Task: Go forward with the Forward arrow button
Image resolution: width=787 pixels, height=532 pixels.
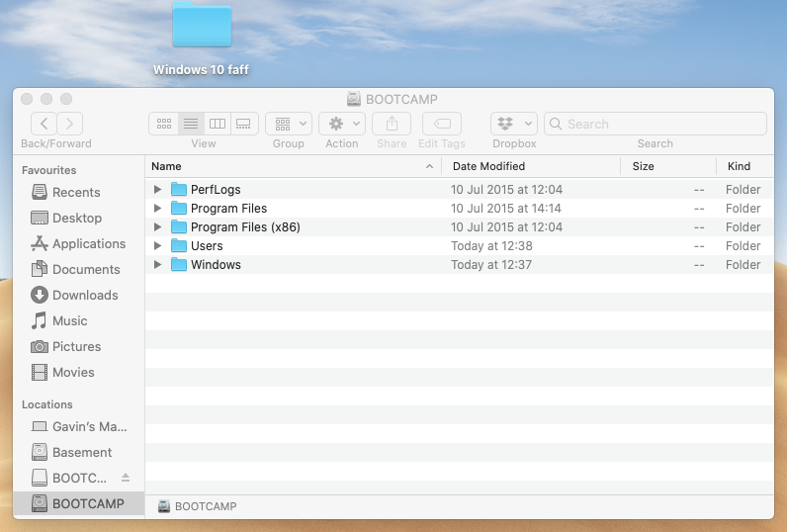Action: [x=70, y=124]
